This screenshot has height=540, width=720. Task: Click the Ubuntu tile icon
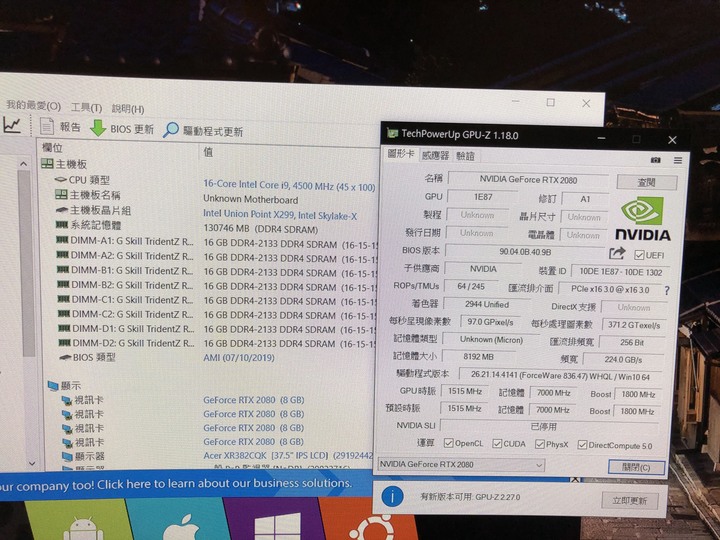click(371, 528)
